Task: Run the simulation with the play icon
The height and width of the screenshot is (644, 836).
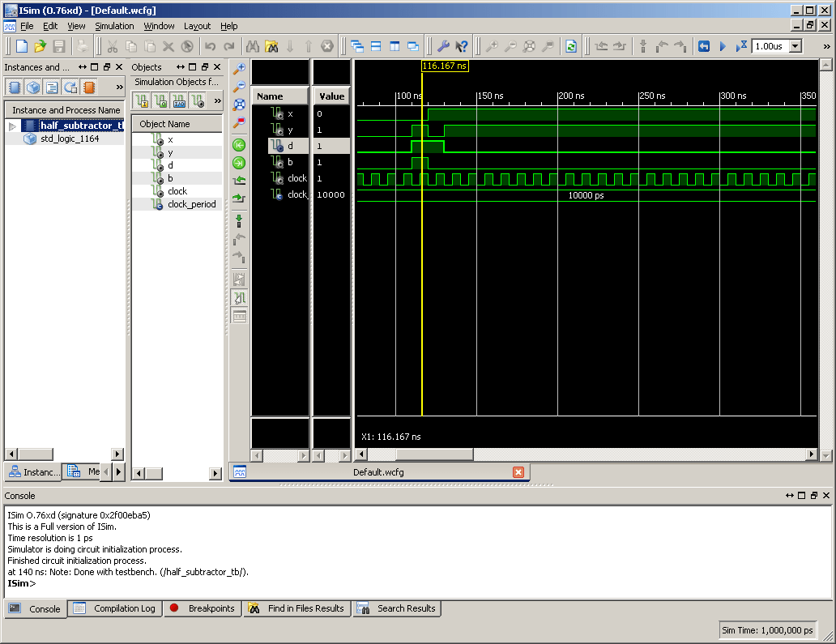Action: (721, 46)
